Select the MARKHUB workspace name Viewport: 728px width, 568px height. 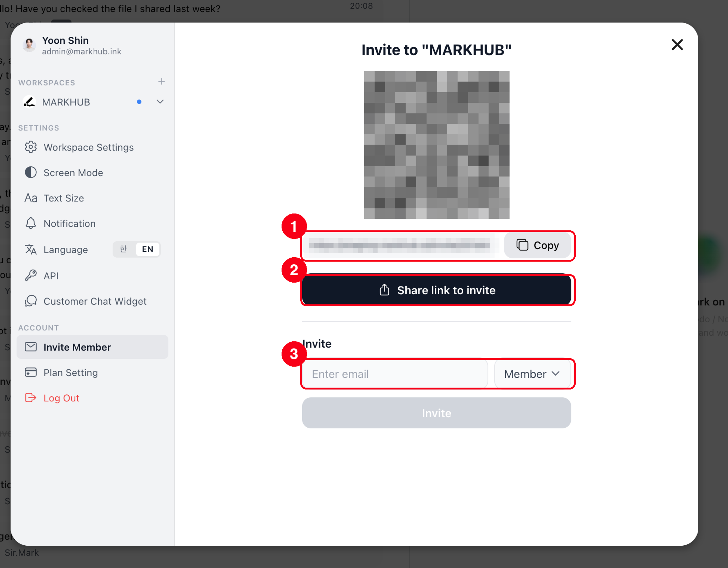coord(66,102)
